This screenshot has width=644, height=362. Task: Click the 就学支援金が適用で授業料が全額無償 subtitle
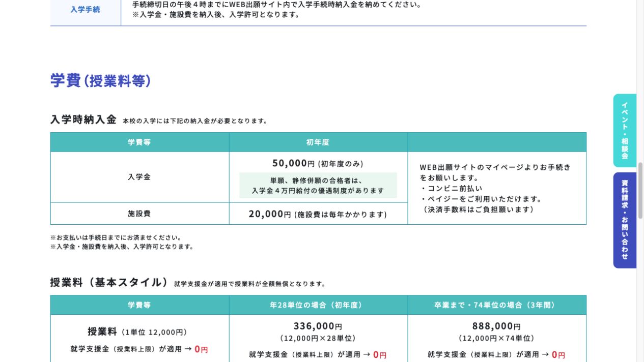pyautogui.click(x=250, y=284)
